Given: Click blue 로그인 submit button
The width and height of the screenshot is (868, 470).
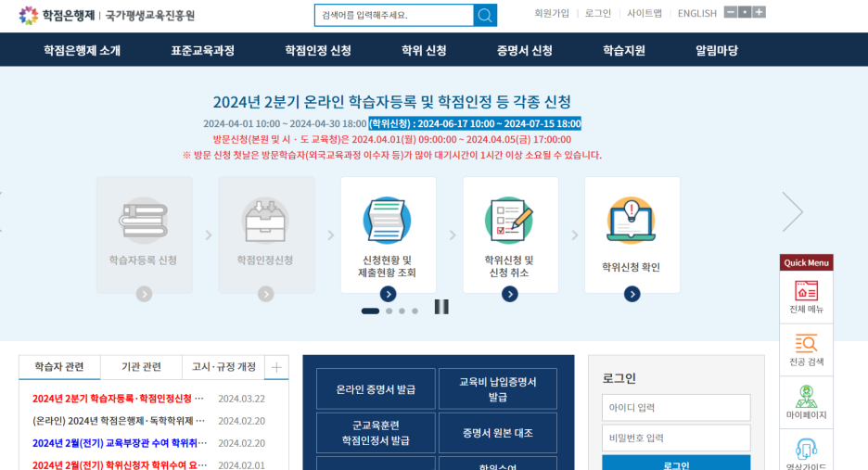Looking at the screenshot, I should click(676, 463).
